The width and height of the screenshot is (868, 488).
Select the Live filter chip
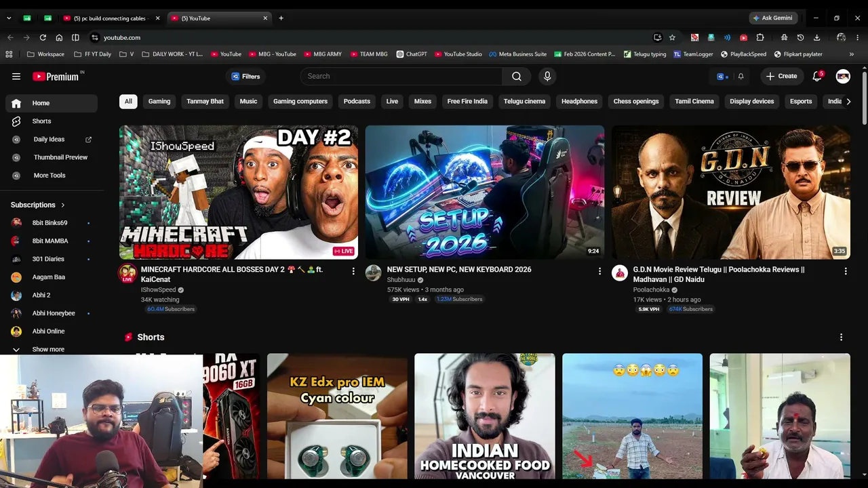392,102
